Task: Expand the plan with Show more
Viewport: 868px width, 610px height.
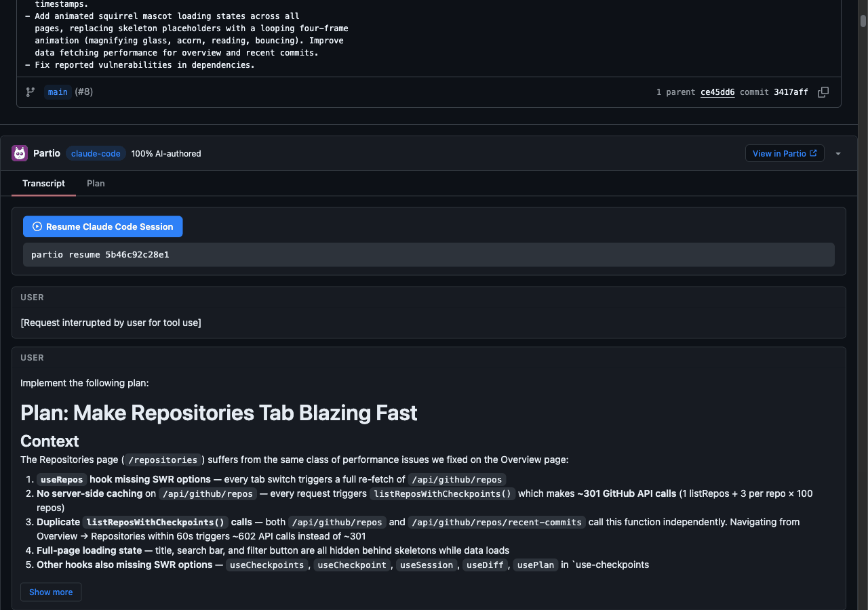Action: click(x=50, y=592)
